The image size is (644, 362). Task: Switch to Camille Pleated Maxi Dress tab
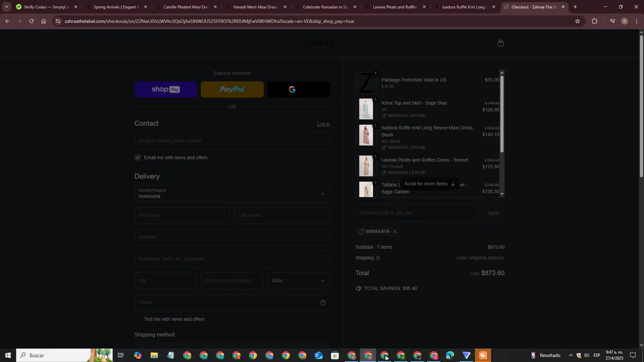[x=186, y=7]
